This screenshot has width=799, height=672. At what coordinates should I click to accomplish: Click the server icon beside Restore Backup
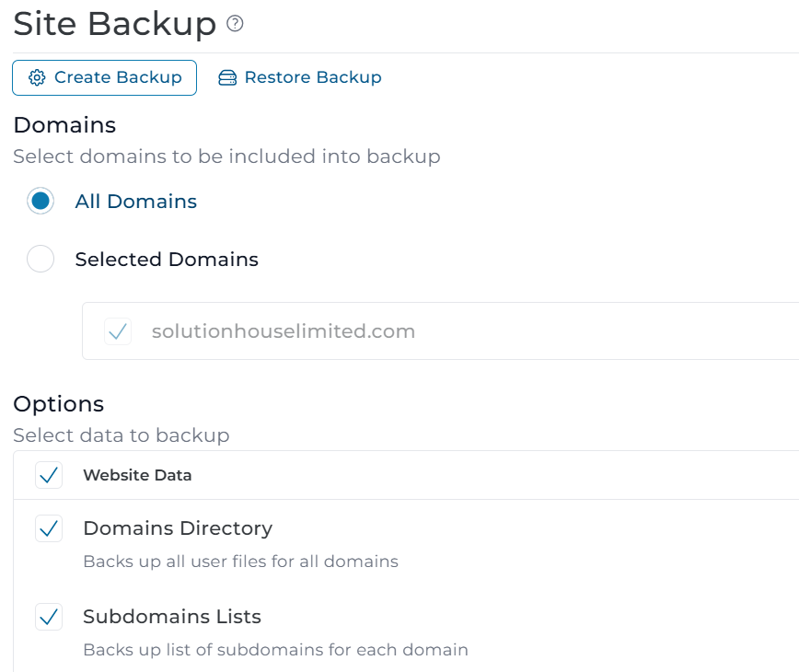(227, 78)
